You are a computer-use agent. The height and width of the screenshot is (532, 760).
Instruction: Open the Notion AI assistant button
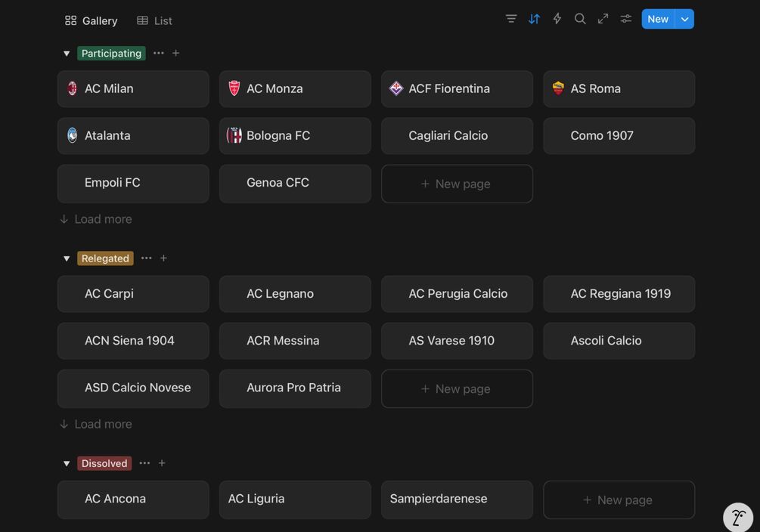[x=738, y=517]
